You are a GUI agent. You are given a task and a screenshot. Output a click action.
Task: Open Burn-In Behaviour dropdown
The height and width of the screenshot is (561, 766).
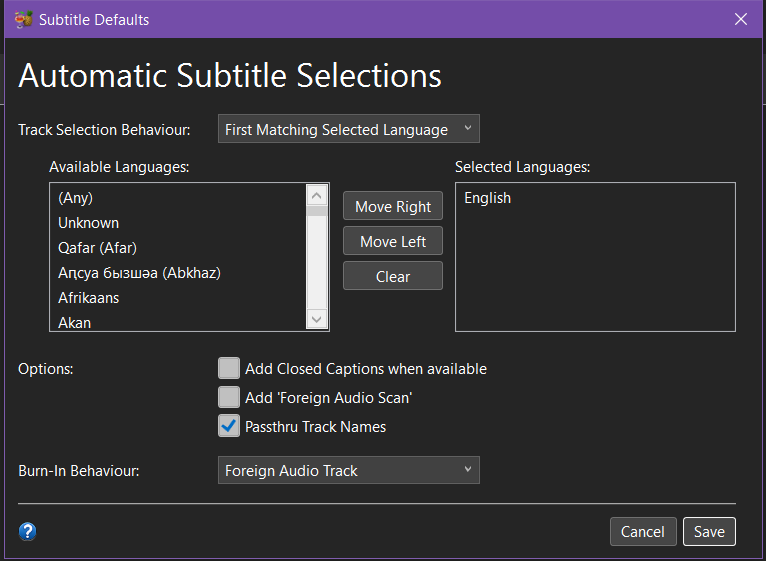[349, 470]
